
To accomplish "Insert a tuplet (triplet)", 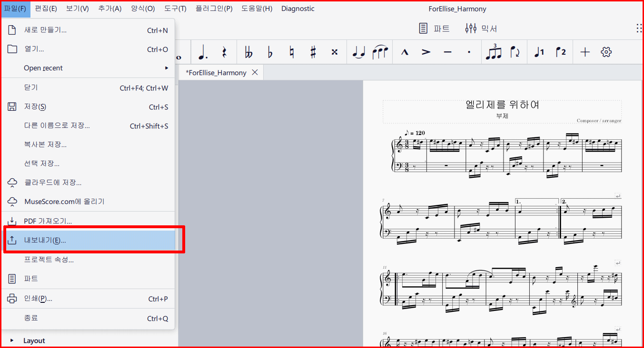I will click(494, 52).
